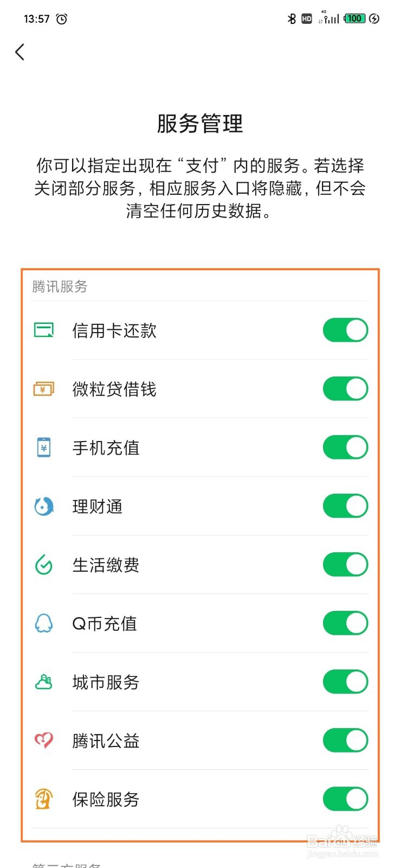Disable 生活缴费 service toggle
This screenshot has width=400, height=868.
point(345,565)
